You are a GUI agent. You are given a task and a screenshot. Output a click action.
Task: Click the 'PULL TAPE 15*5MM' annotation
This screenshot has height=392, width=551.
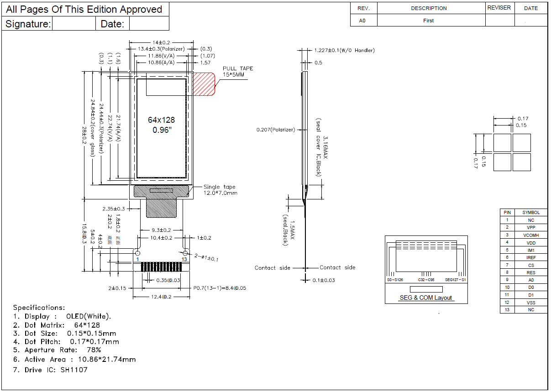click(238, 72)
